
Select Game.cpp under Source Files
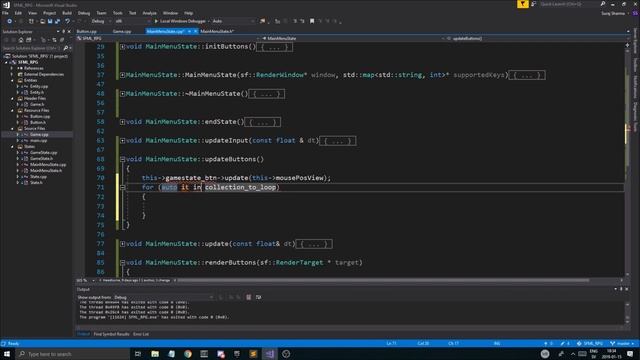pyautogui.click(x=39, y=135)
